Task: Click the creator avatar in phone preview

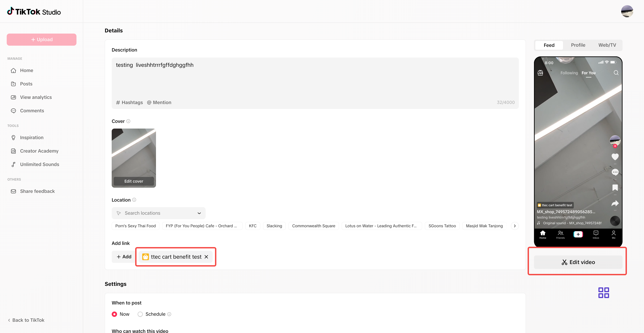Action: 615,141
